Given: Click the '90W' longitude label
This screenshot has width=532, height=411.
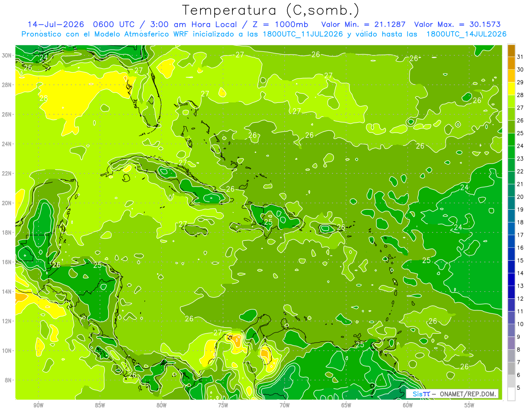Looking at the screenshot, I should 39,405.
